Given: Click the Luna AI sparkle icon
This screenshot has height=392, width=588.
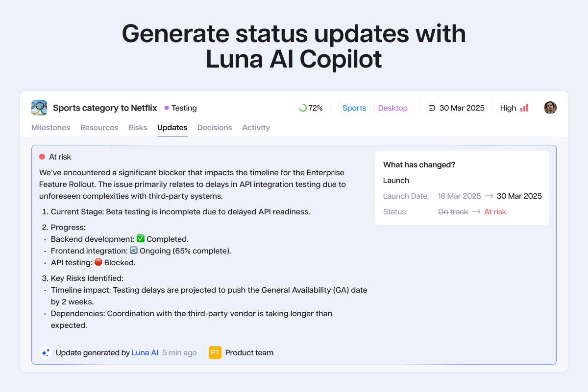Looking at the screenshot, I should 46,352.
